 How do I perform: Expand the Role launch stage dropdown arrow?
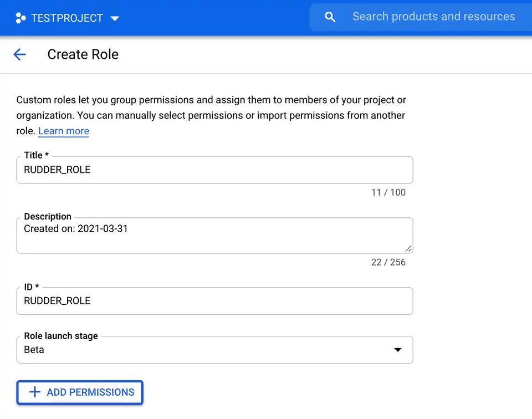tap(397, 350)
